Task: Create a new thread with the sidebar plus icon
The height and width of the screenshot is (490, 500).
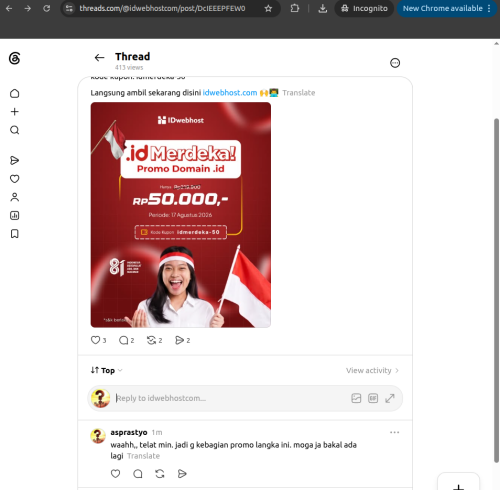Action: tap(14, 112)
